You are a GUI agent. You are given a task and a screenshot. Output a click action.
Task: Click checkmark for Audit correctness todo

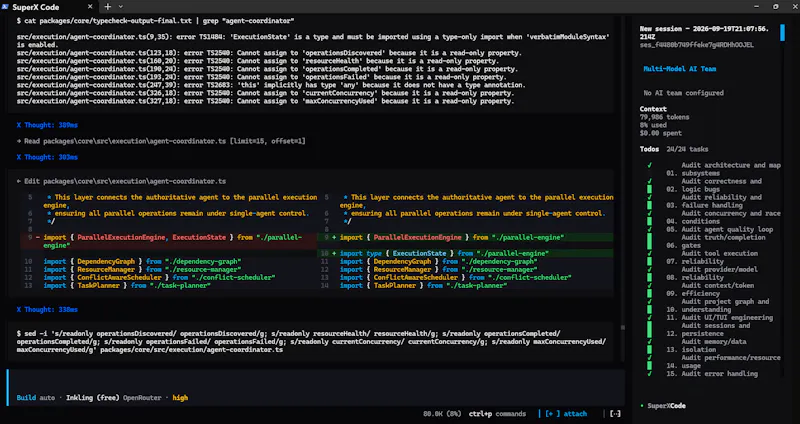pos(649,181)
